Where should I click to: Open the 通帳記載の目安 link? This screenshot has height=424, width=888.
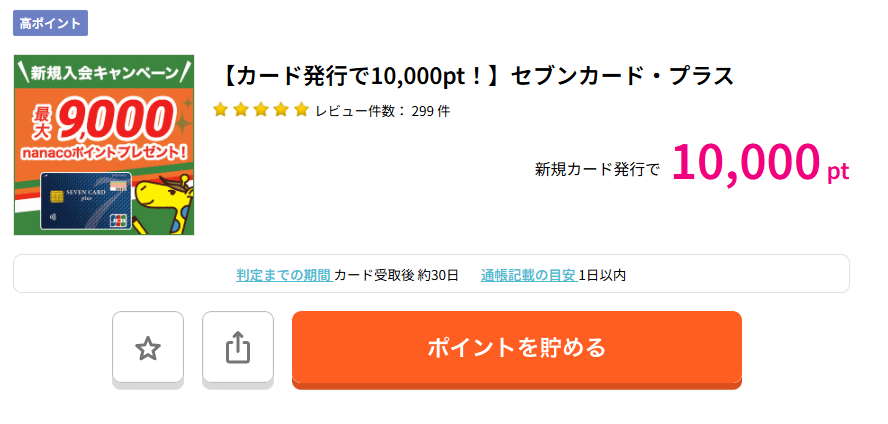tap(527, 275)
